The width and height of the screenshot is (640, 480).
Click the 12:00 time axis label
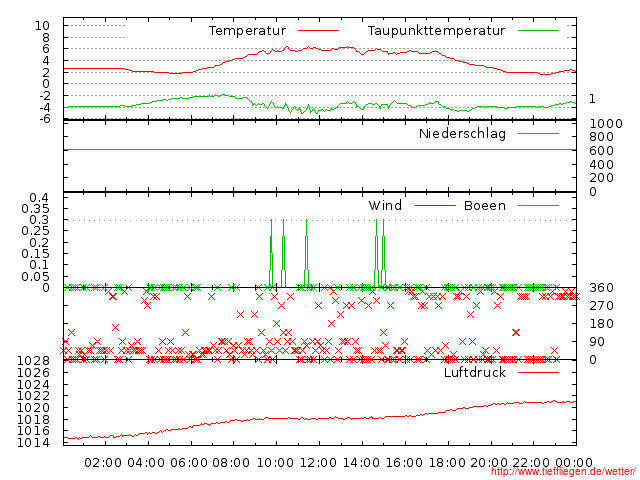click(x=318, y=463)
